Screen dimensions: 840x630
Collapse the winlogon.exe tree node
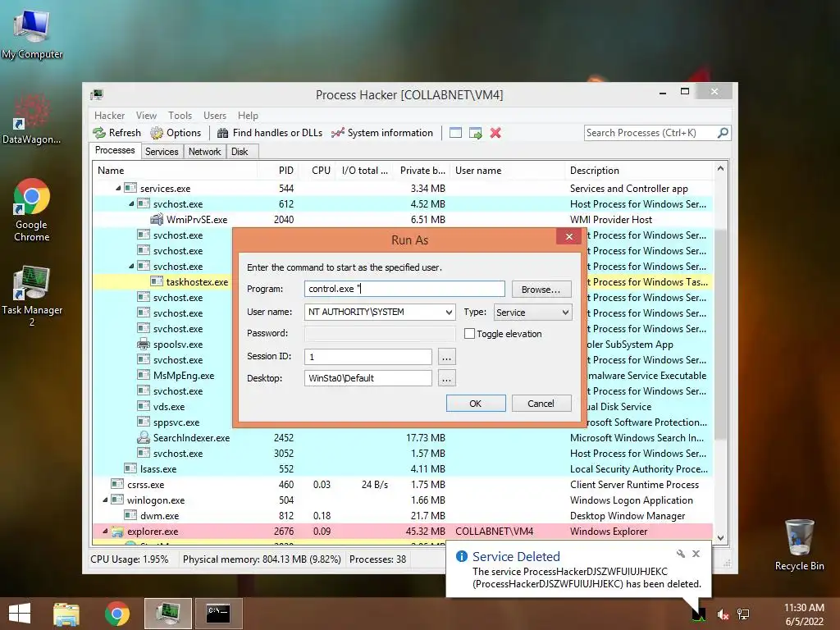[x=105, y=500]
